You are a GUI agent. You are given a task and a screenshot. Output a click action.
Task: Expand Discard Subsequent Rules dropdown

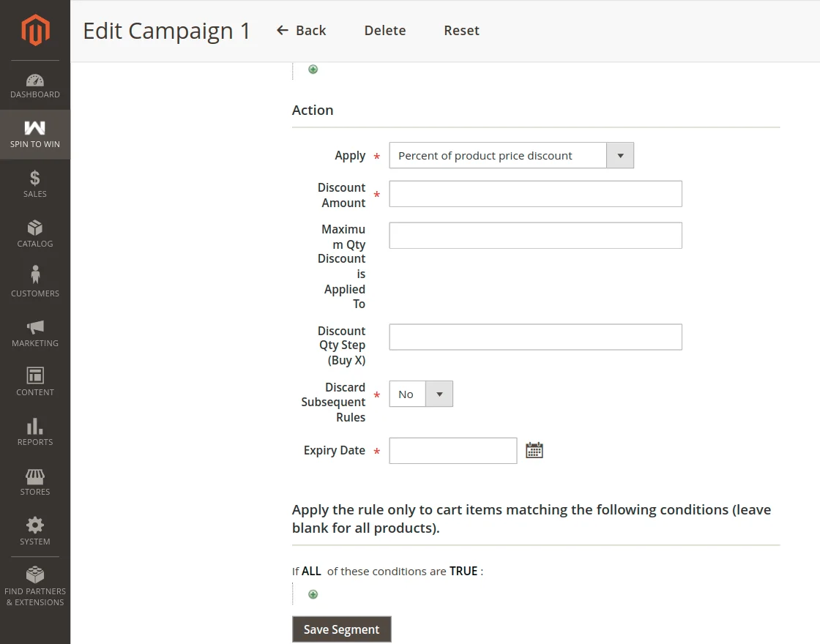coord(421,394)
